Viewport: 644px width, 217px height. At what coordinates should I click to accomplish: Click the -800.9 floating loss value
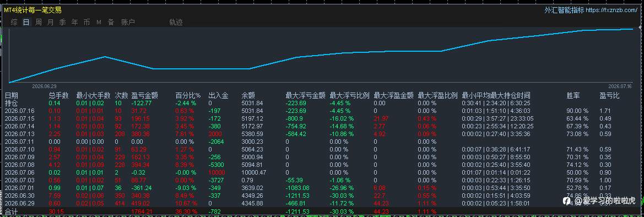click(x=295, y=118)
